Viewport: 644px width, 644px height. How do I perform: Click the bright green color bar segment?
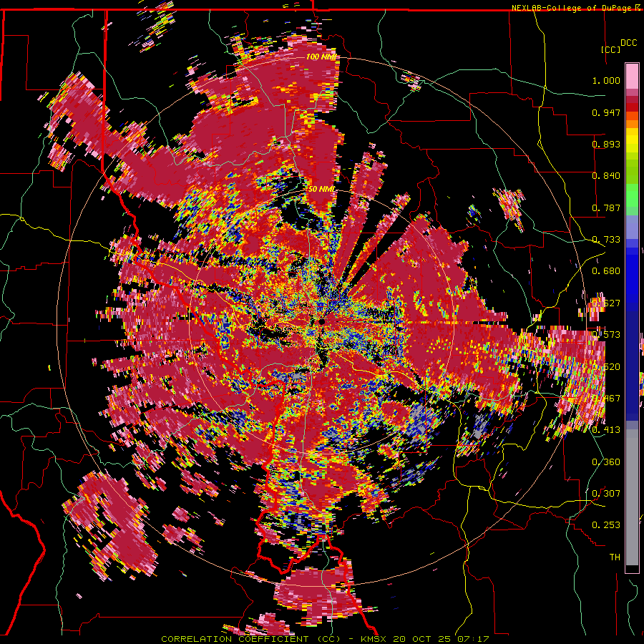tap(632, 195)
